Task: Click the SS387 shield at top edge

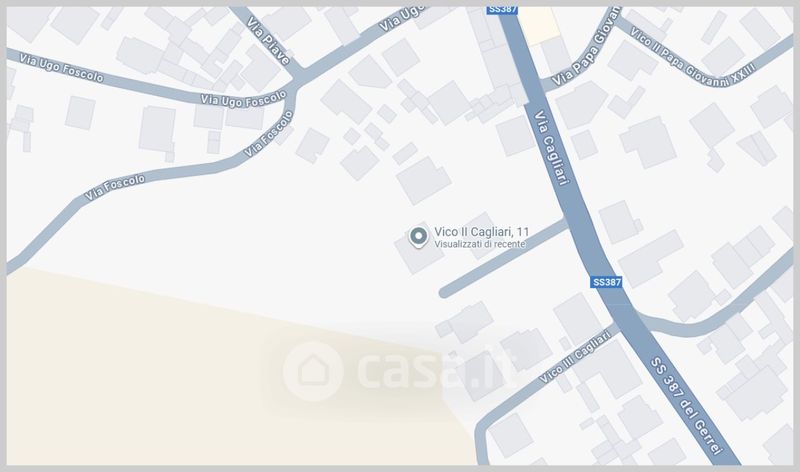Action: (503, 10)
